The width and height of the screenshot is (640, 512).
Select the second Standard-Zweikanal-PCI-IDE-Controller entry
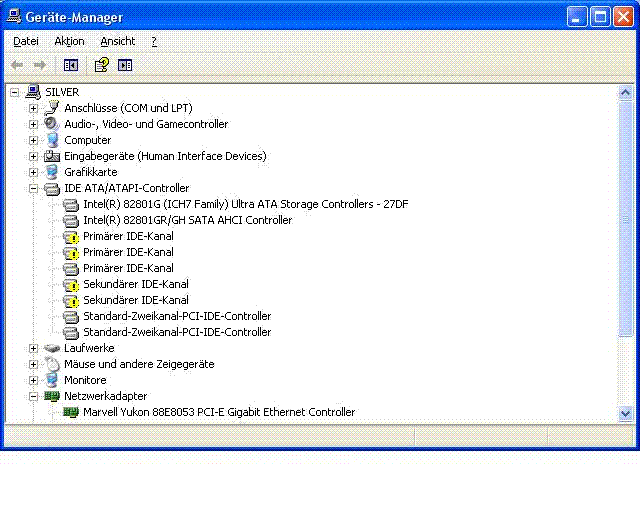(x=177, y=332)
